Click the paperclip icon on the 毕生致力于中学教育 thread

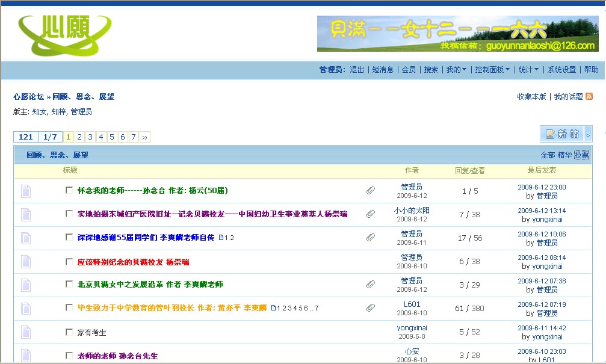(x=371, y=308)
